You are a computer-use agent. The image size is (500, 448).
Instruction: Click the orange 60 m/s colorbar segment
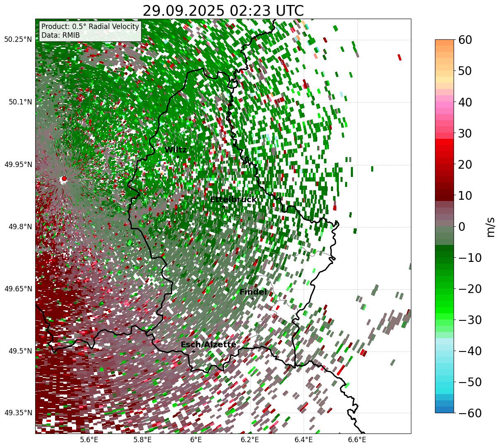point(444,42)
